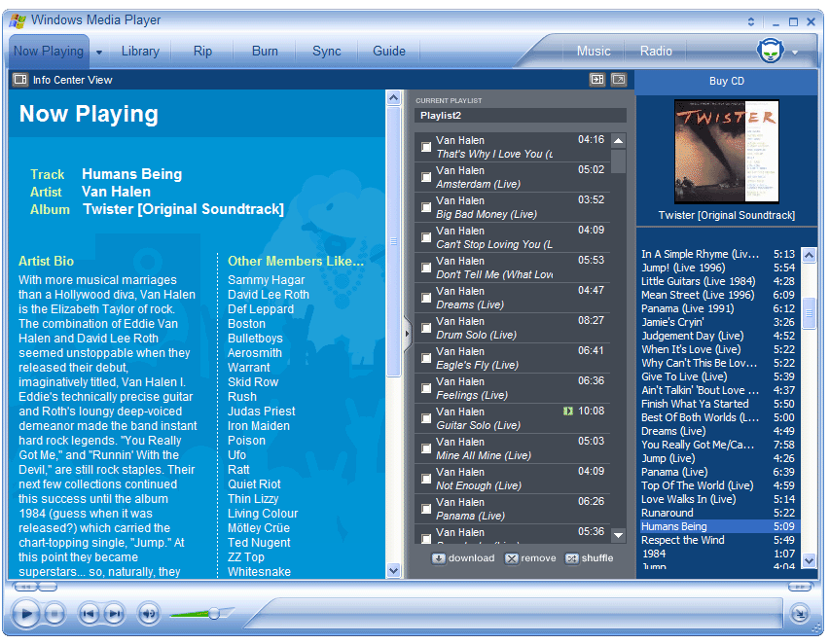This screenshot has height=644, width=830.
Task: Open the Rip tab
Action: point(202,52)
